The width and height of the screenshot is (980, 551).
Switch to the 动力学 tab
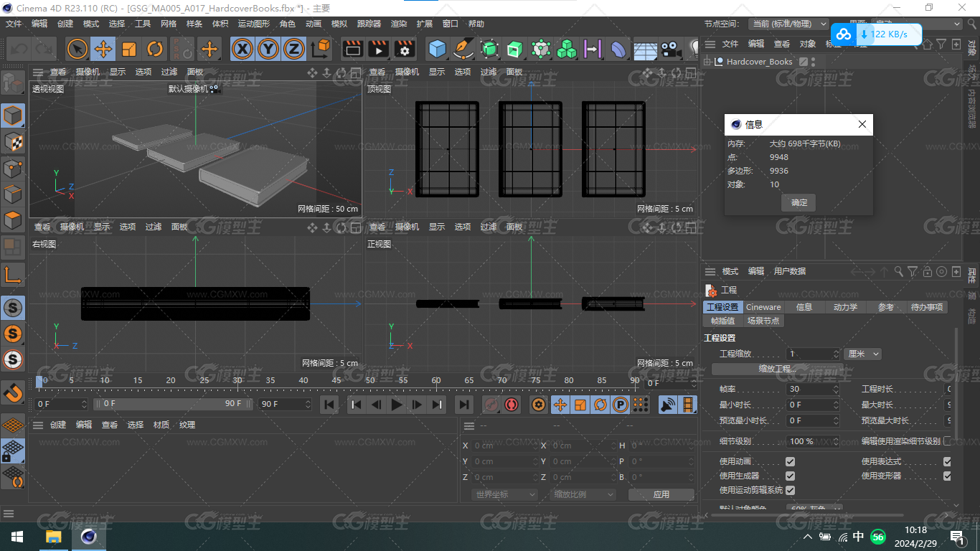[x=845, y=307]
